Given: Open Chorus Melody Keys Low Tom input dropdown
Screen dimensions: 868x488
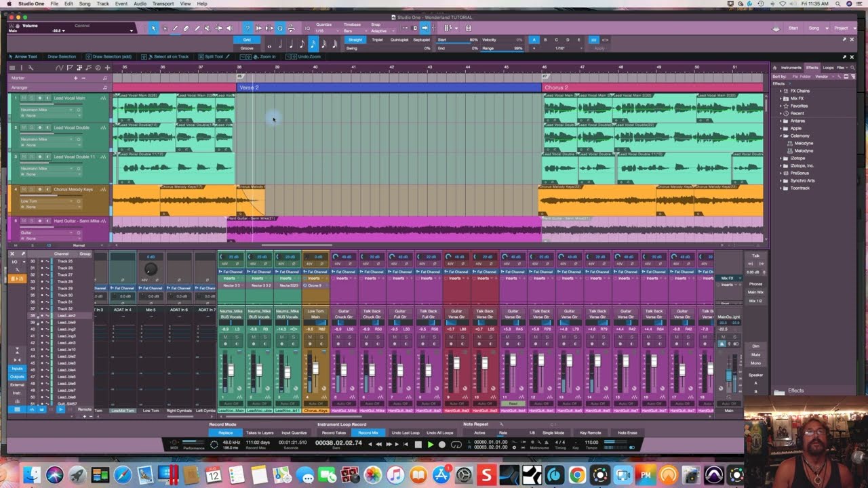Looking at the screenshot, I should 46,201.
